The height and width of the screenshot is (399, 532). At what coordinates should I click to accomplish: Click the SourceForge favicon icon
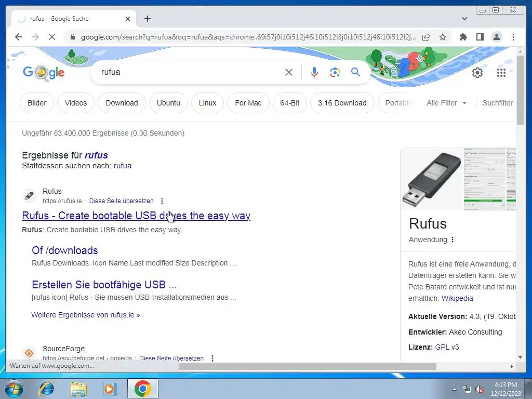point(29,353)
